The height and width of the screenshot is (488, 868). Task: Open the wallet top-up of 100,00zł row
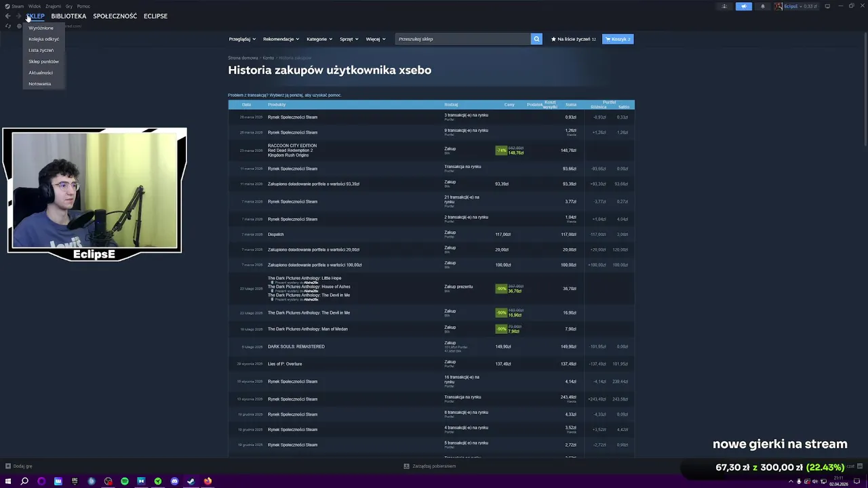click(x=431, y=265)
